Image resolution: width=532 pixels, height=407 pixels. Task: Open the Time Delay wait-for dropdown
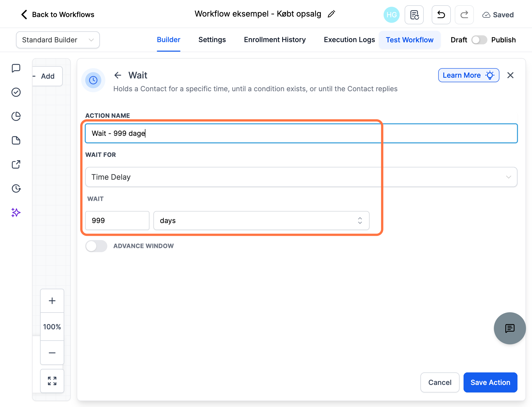(x=301, y=177)
